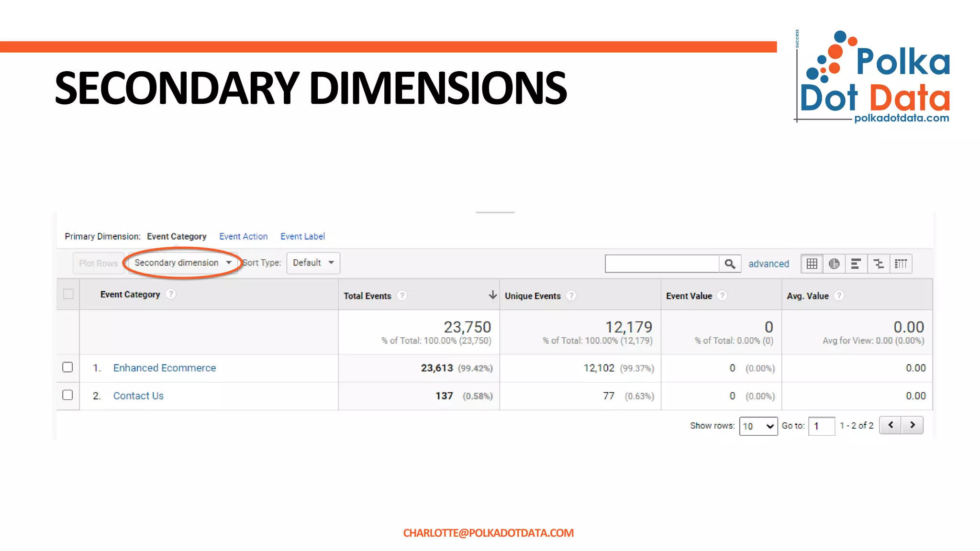Focus the table search input field

click(x=662, y=264)
